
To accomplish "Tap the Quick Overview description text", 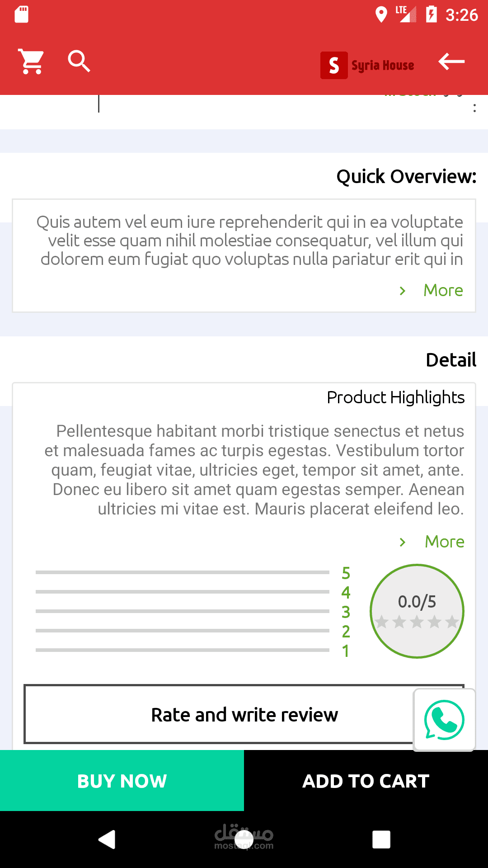I will [250, 241].
